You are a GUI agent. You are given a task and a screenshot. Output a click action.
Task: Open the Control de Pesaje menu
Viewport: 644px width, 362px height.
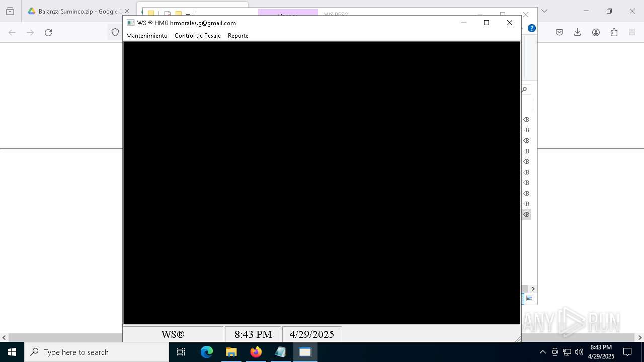coord(197,36)
